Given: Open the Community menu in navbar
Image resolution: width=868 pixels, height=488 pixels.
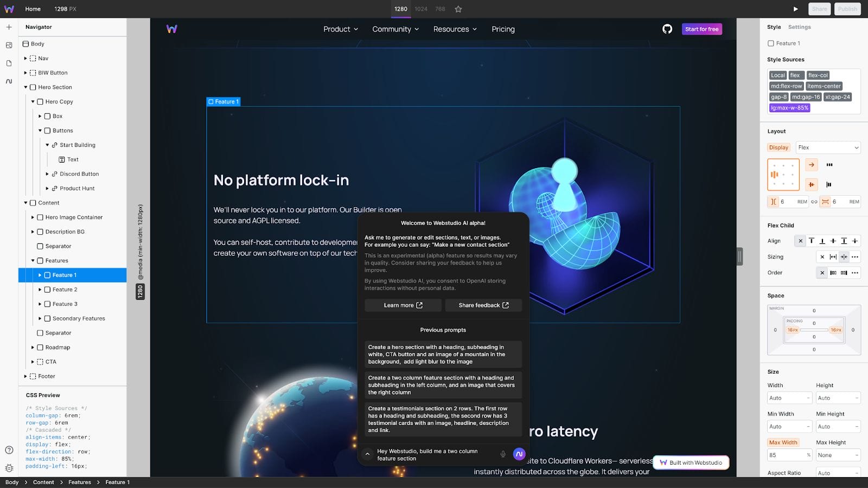Looking at the screenshot, I should (395, 29).
